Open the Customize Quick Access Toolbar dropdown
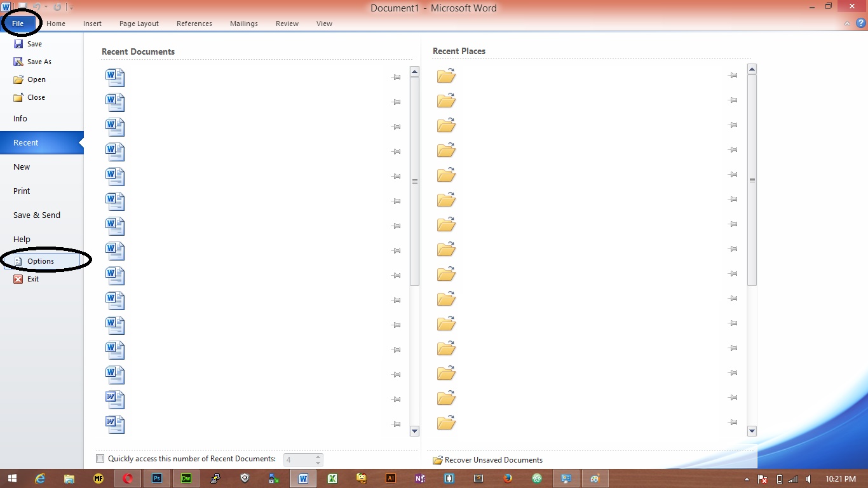This screenshot has width=868, height=488. (x=71, y=8)
